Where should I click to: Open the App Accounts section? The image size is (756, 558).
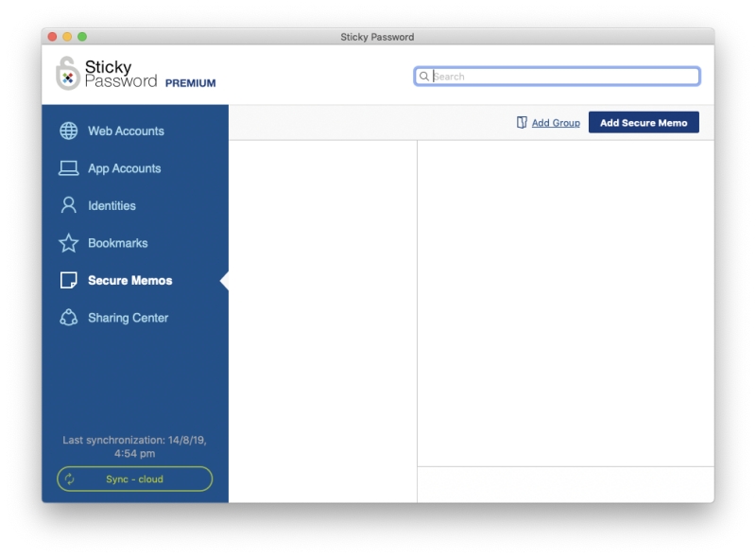125,168
